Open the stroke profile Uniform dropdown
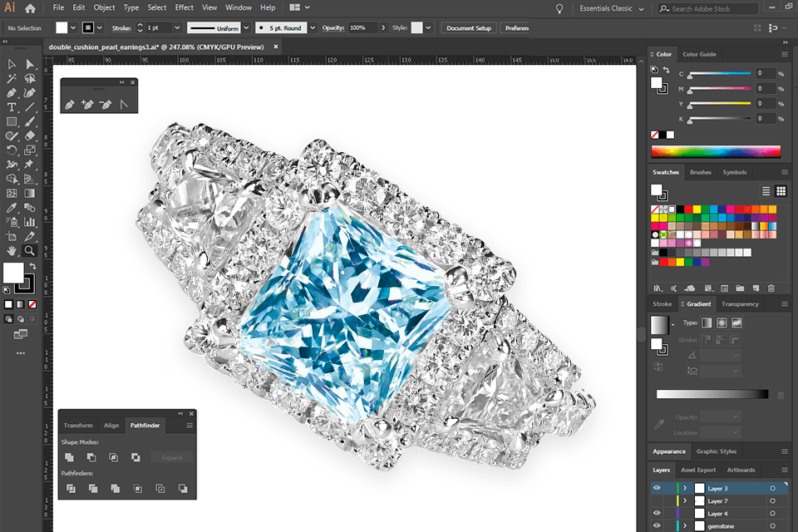This screenshot has width=798, height=532. 246,27
